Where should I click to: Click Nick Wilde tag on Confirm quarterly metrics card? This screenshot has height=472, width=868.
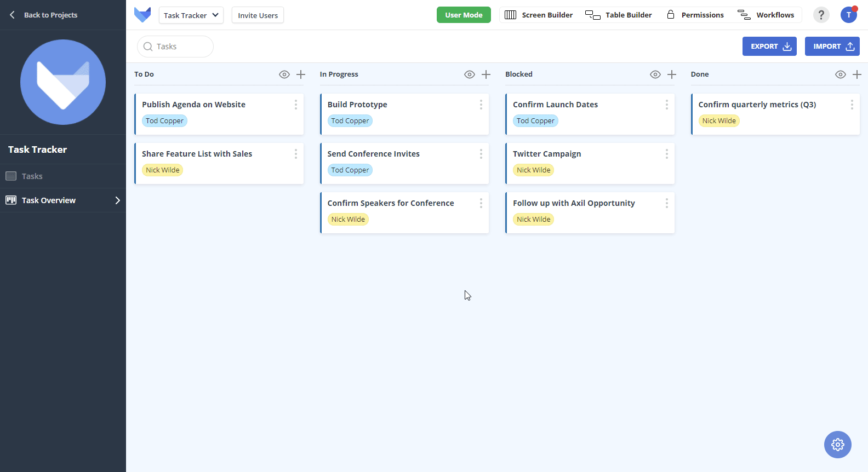719,121
